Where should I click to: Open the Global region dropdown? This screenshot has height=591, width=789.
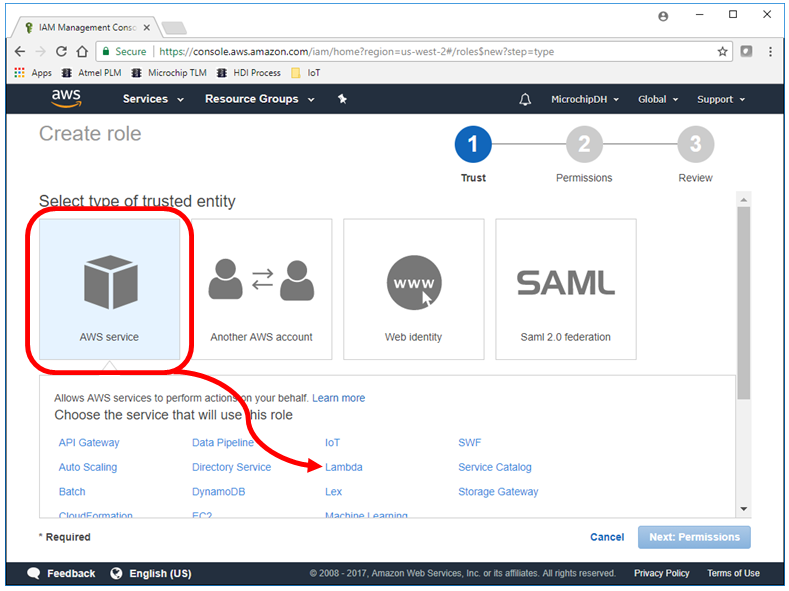coord(658,99)
